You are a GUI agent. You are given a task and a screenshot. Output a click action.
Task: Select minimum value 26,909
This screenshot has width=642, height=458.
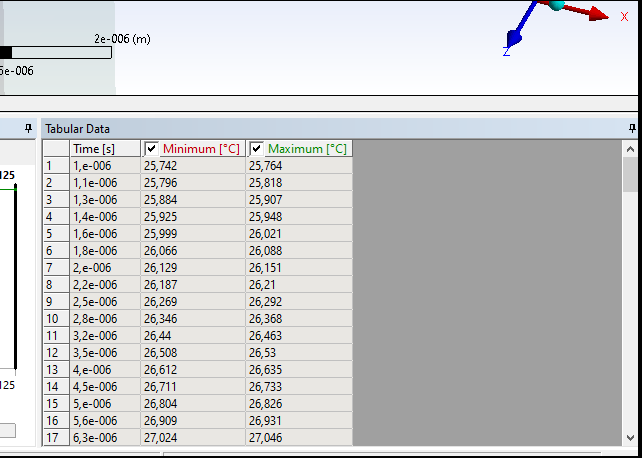tap(193, 421)
